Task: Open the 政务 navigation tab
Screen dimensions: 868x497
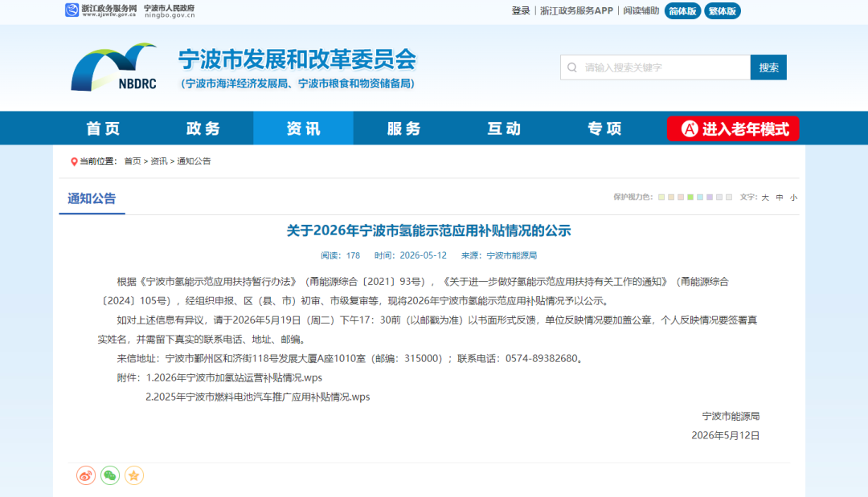Action: point(203,128)
